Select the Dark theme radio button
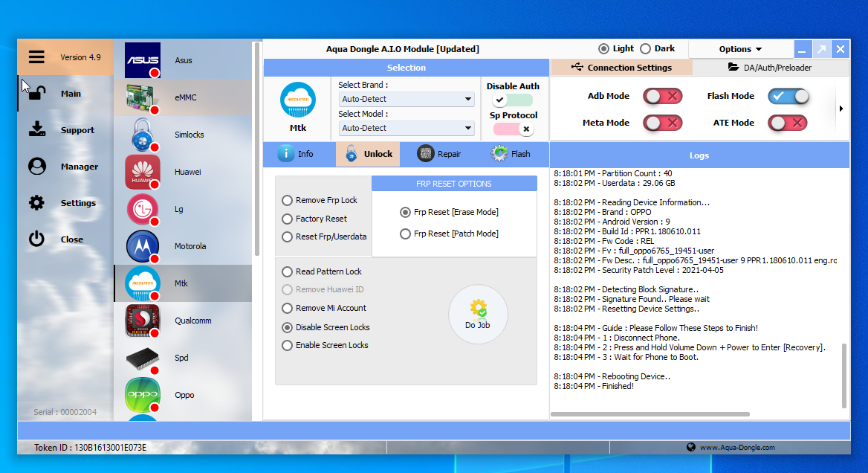This screenshot has width=868, height=473. [646, 49]
